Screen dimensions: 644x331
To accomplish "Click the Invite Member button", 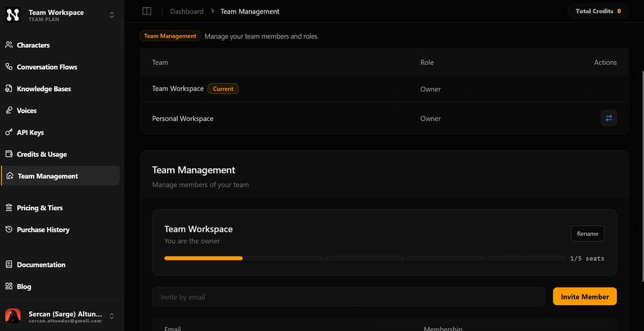I will click(x=584, y=296).
